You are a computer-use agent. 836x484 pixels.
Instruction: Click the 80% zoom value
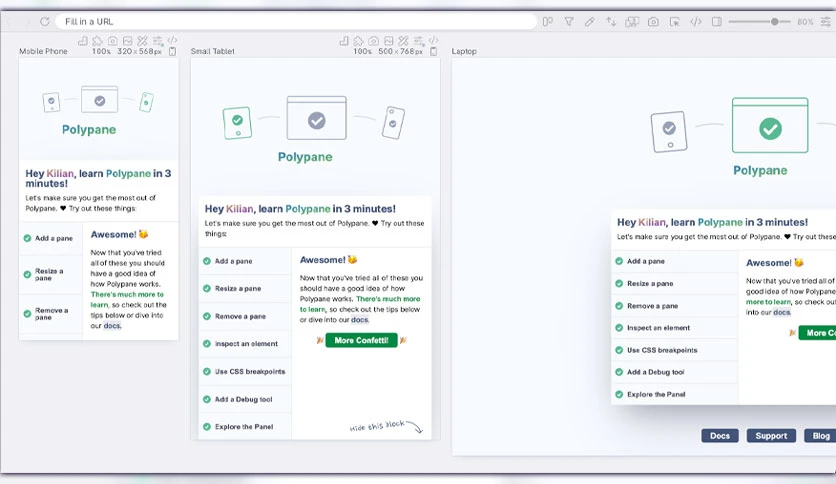click(x=805, y=22)
